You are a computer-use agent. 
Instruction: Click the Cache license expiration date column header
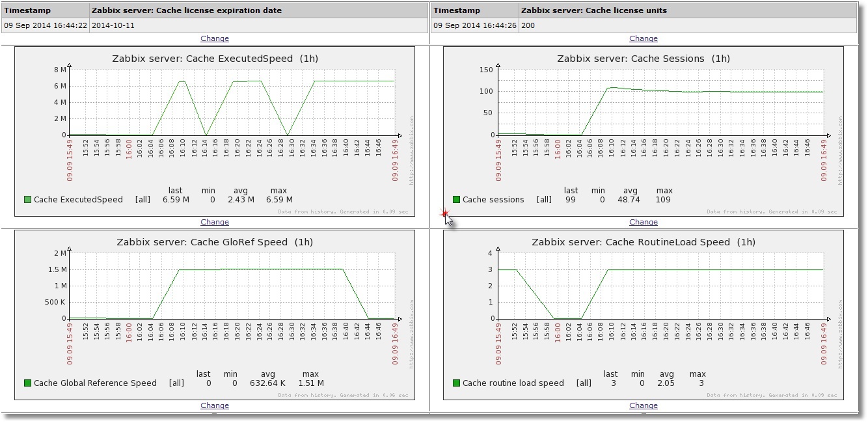point(187,10)
